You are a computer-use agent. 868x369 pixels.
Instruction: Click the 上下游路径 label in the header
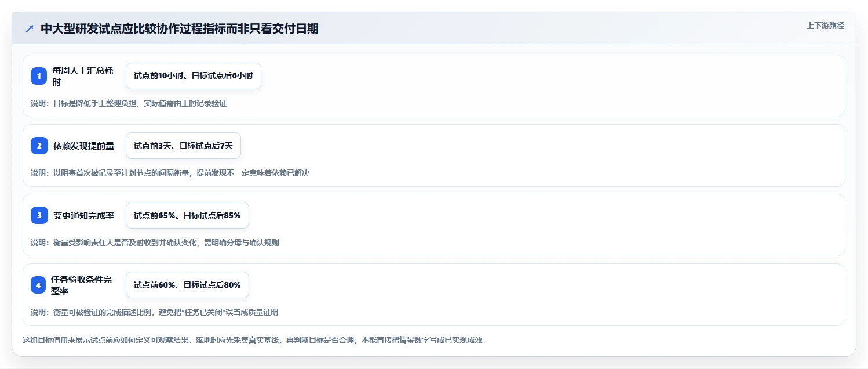click(x=825, y=26)
